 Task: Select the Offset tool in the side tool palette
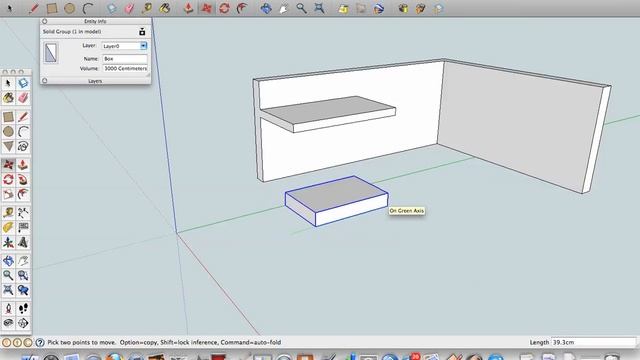(x=23, y=194)
